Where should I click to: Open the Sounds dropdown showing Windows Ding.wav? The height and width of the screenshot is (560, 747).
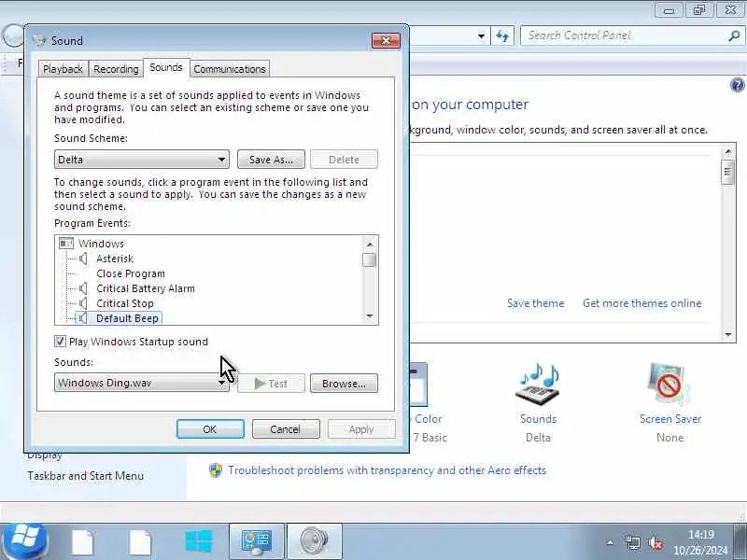point(142,383)
